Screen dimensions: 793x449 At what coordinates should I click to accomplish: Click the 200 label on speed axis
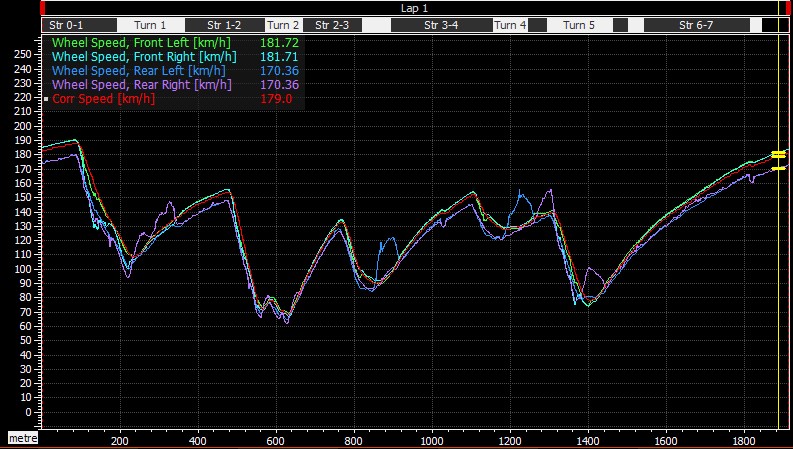(x=23, y=126)
